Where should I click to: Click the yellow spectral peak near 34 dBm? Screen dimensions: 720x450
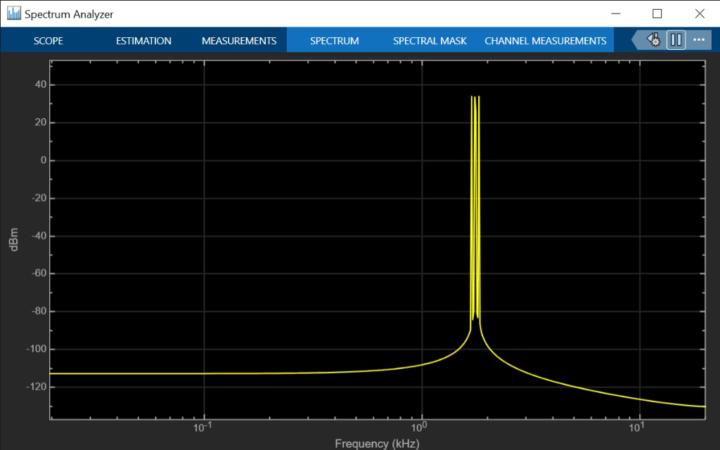[475, 98]
